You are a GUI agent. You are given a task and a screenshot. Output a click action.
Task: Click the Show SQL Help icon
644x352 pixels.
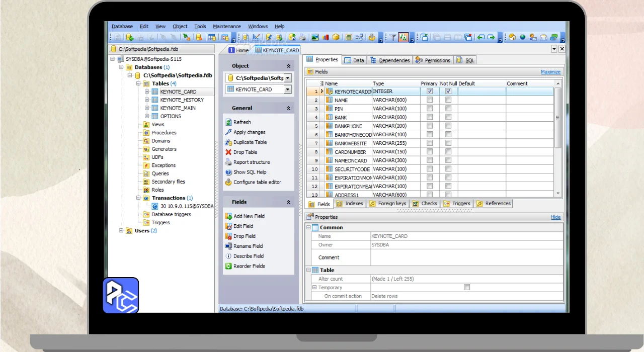point(228,172)
